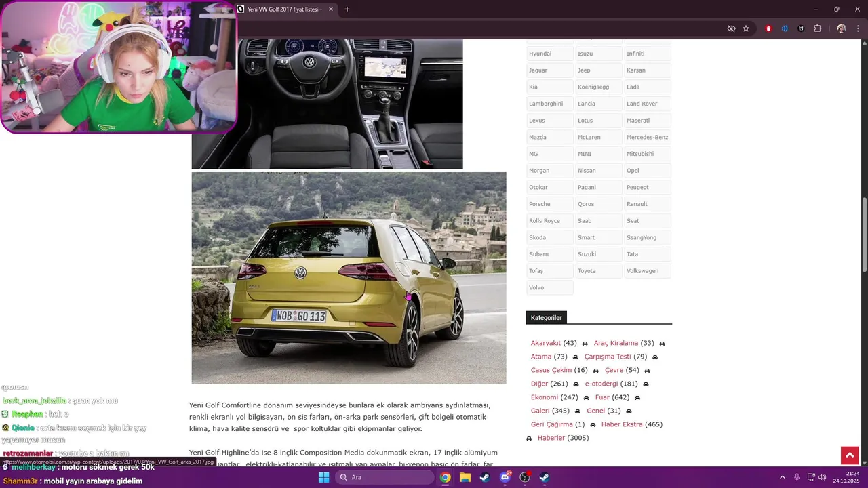This screenshot has height=488, width=868.
Task: Open the Windows Start menu
Action: pos(323,477)
